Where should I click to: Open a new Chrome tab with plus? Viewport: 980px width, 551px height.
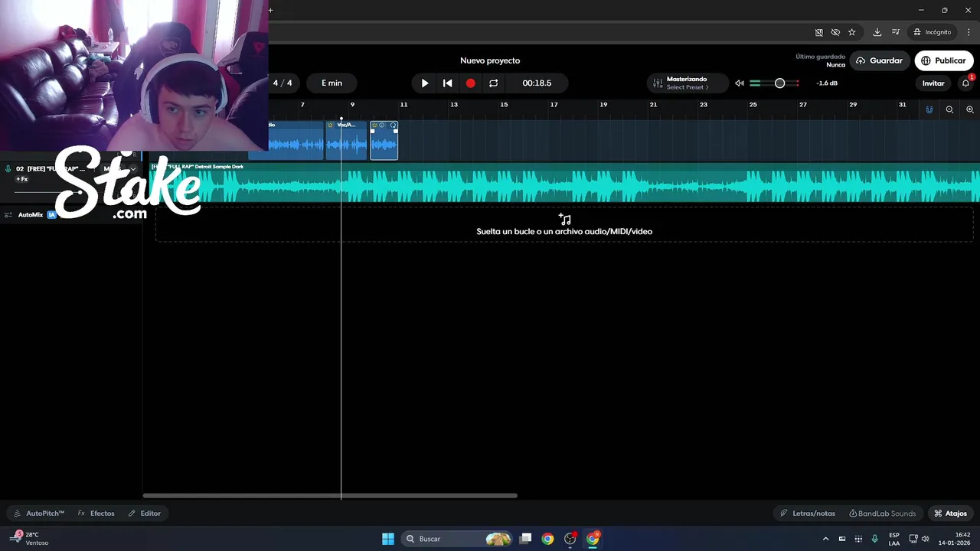point(270,10)
